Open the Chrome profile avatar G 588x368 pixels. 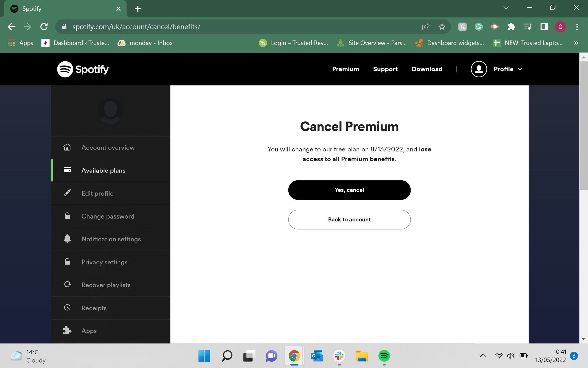(560, 27)
